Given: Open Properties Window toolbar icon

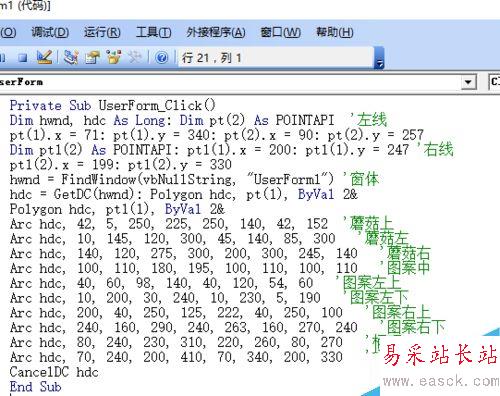Looking at the screenshot, I should (x=92, y=57).
